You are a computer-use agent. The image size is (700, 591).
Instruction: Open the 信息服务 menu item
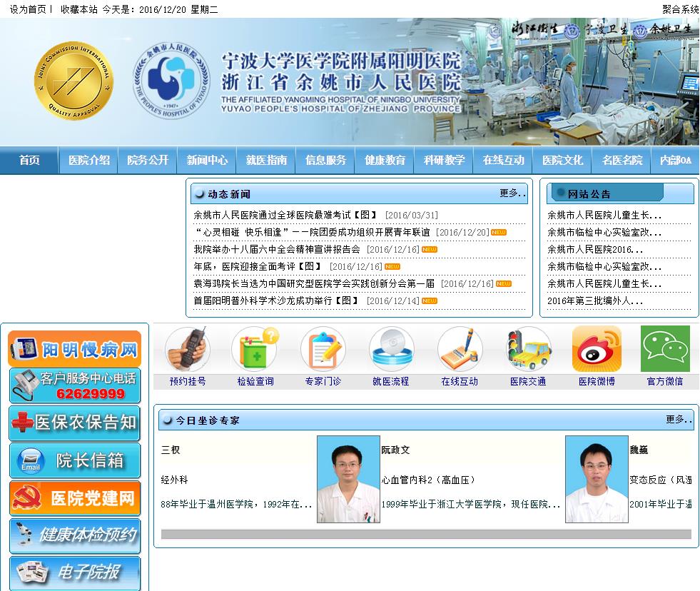[x=325, y=160]
